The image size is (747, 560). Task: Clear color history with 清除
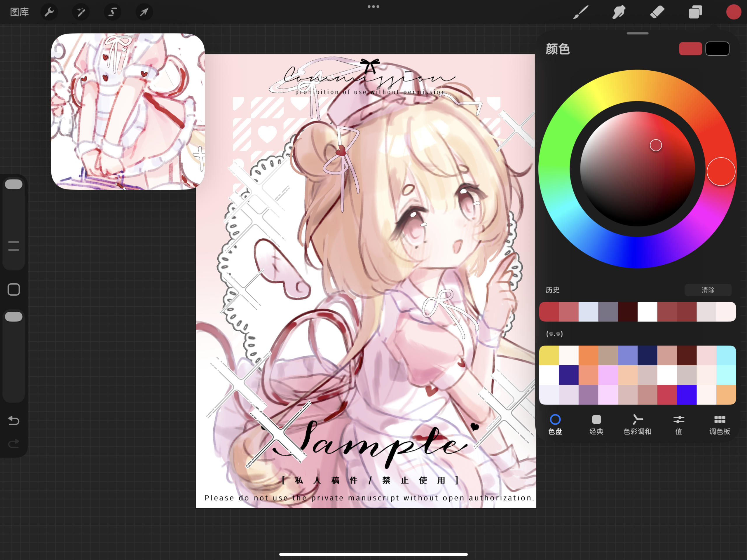(708, 290)
